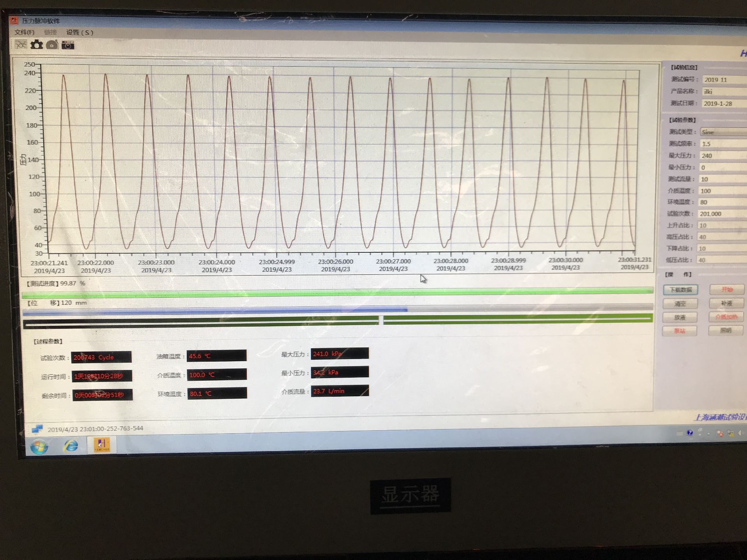Click the 最小压力 kPa readout
The image size is (747, 560).
pos(340,372)
